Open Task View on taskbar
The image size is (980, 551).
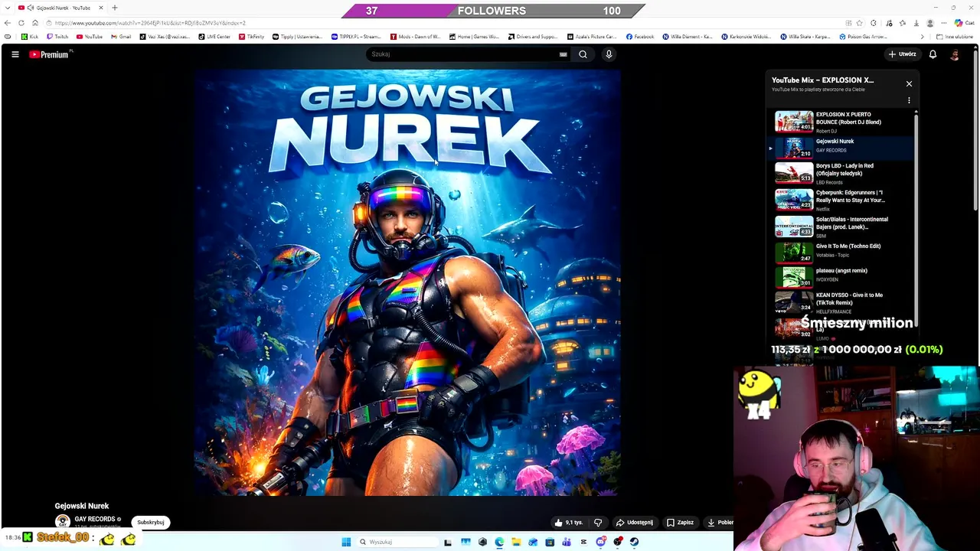pyautogui.click(x=448, y=542)
